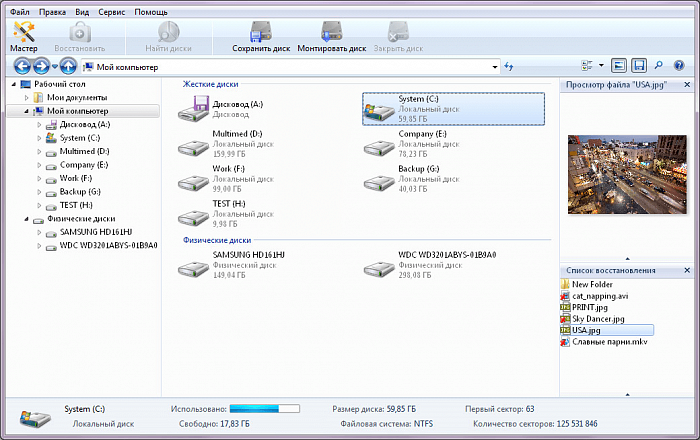Select Multimed (D:) drive icon in main pane
This screenshot has width=700, height=440.
(x=194, y=148)
